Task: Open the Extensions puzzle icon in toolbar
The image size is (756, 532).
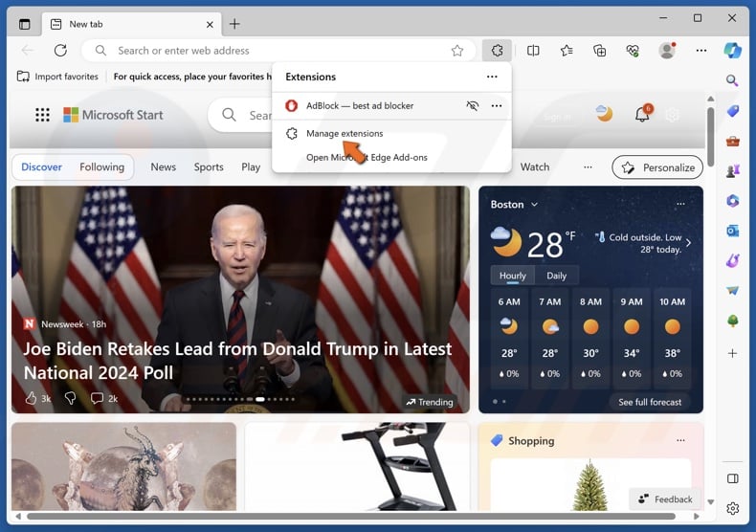Action: point(497,50)
